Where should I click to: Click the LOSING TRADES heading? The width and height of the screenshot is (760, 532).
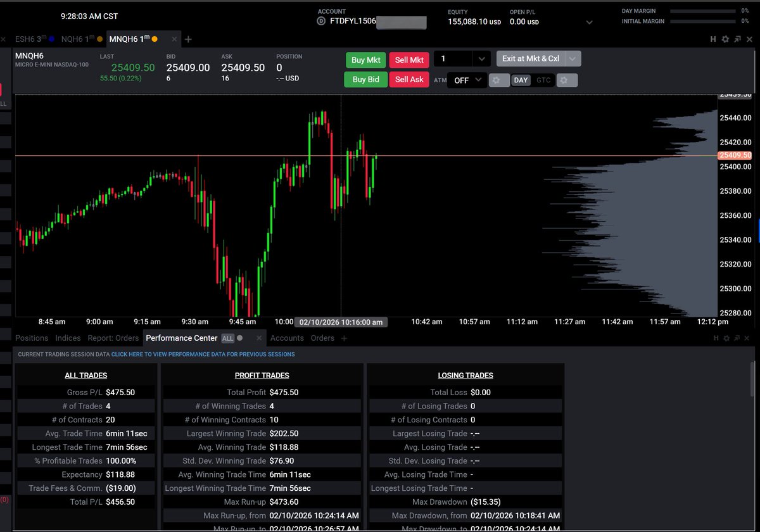coord(465,376)
